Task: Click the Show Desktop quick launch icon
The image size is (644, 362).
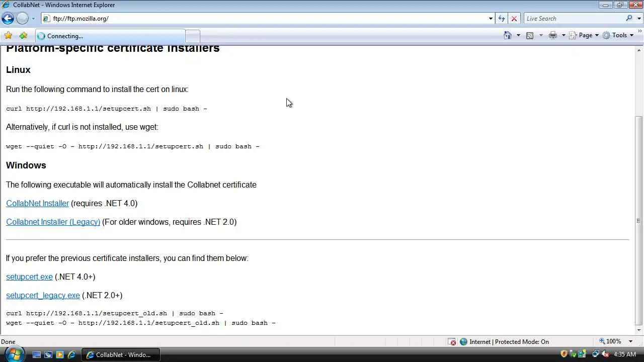Action: point(36,354)
